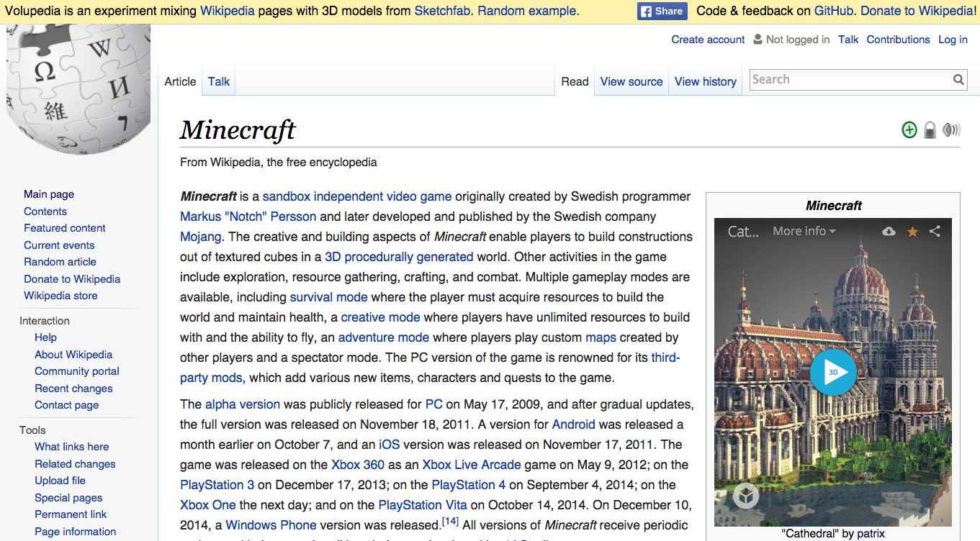Open Wikipedia store link

pos(60,296)
